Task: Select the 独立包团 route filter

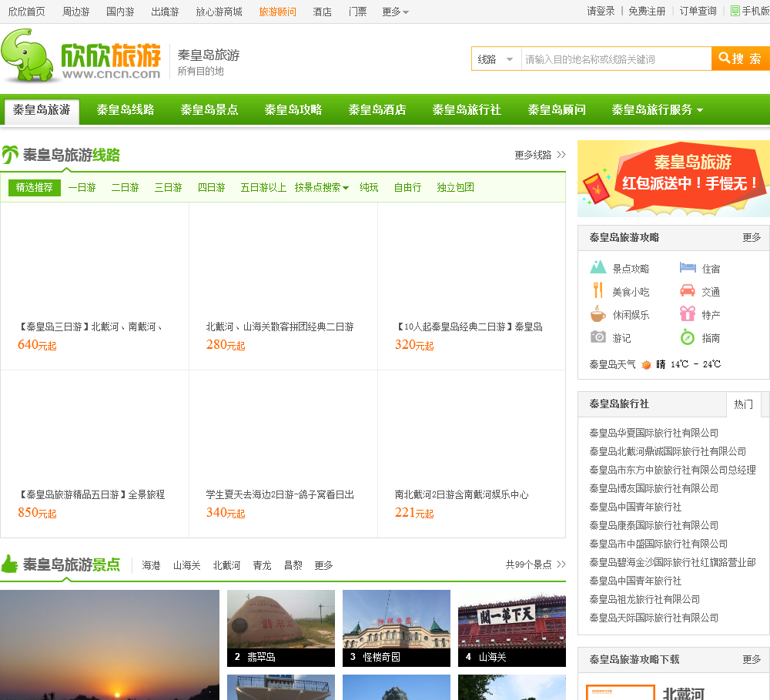Action: [x=456, y=187]
